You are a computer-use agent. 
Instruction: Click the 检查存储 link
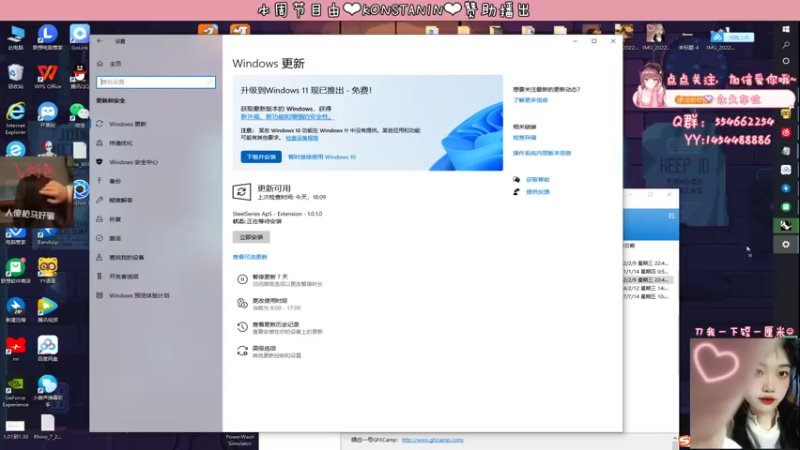pyautogui.click(x=524, y=138)
